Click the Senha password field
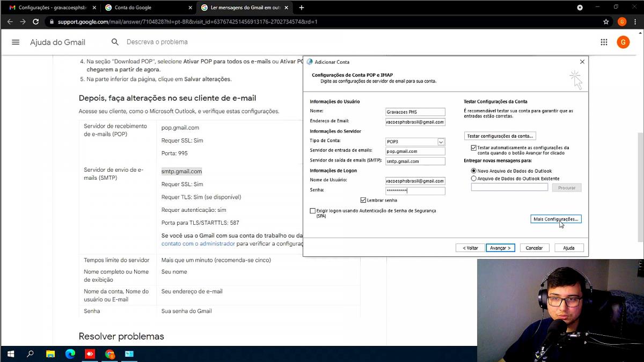 [x=415, y=190]
